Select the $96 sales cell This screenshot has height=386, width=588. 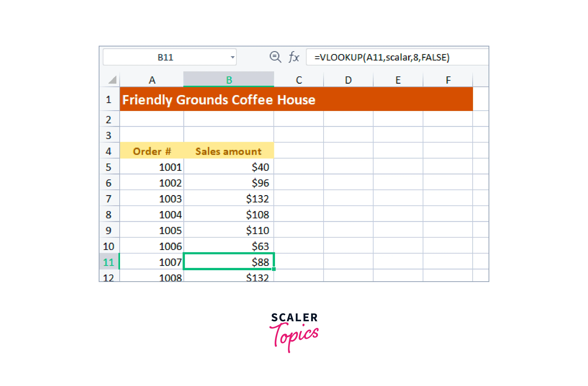[x=229, y=182]
